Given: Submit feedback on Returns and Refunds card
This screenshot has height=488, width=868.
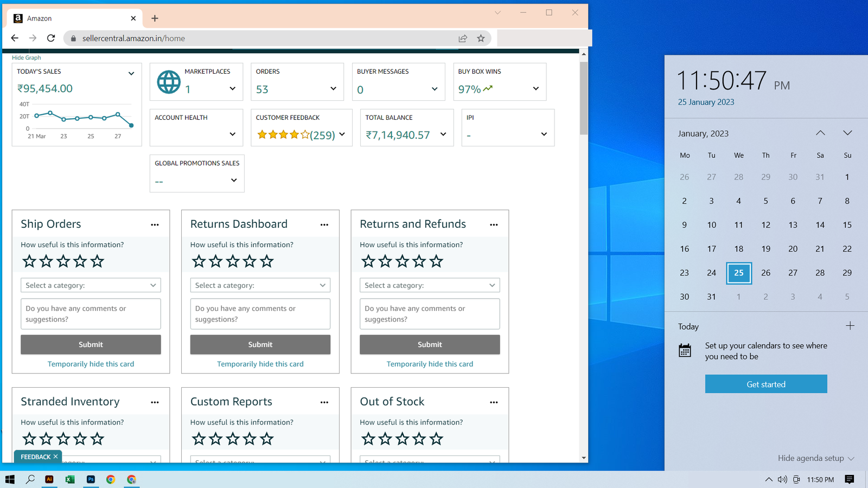Looking at the screenshot, I should (x=430, y=344).
